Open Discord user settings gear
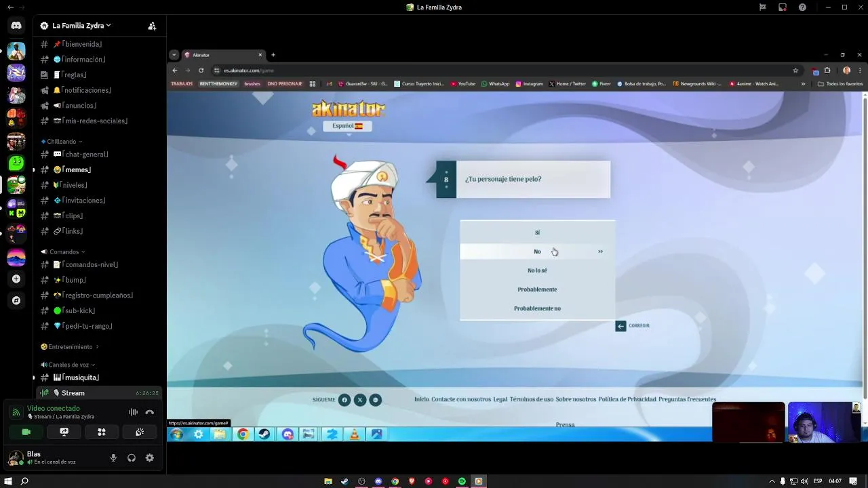This screenshot has height=488, width=868. pos(150,458)
